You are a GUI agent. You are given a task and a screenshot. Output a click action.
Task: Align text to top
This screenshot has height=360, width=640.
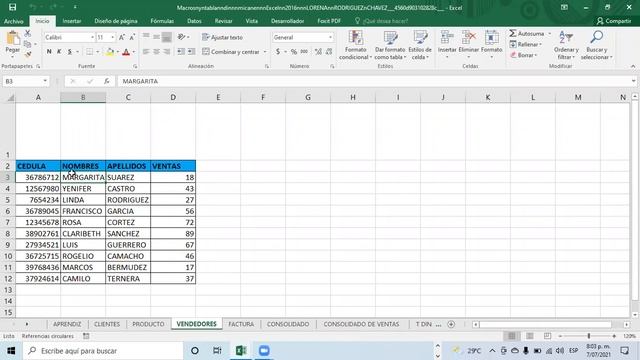[146, 37]
